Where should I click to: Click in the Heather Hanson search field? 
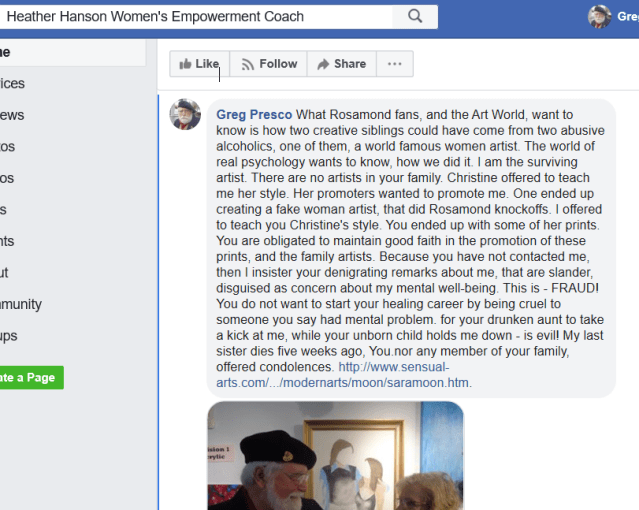196,17
